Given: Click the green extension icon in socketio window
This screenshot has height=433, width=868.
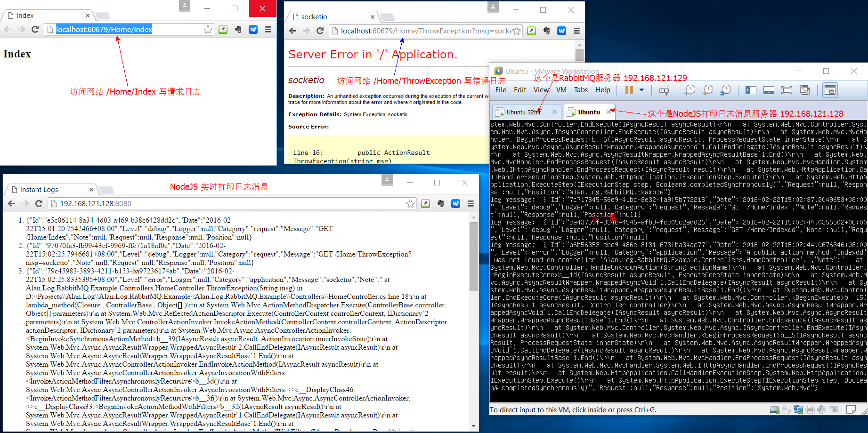Looking at the screenshot, I should click(532, 31).
